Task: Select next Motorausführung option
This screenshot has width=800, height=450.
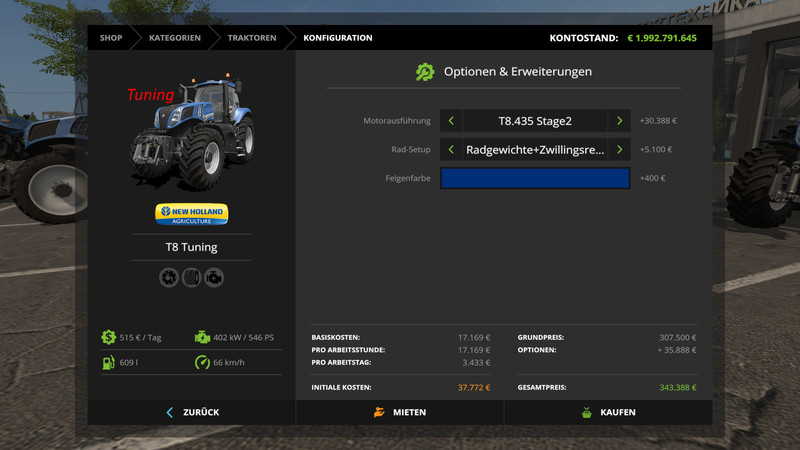Action: (x=619, y=121)
